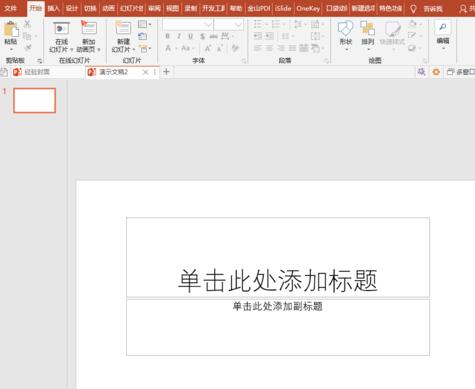This screenshot has width=475, height=389.
Task: Click the 编辑 Editing magnifier icon
Action: pos(443,27)
